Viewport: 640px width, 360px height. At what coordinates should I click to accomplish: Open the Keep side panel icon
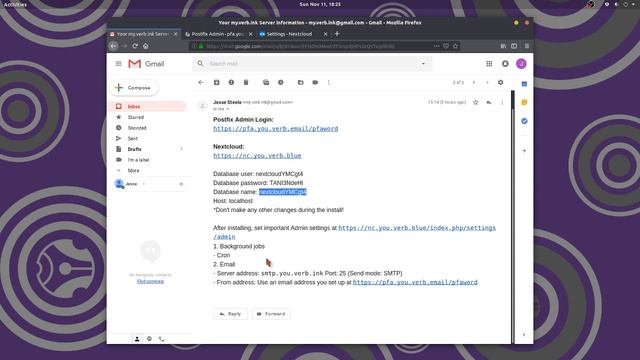524,102
